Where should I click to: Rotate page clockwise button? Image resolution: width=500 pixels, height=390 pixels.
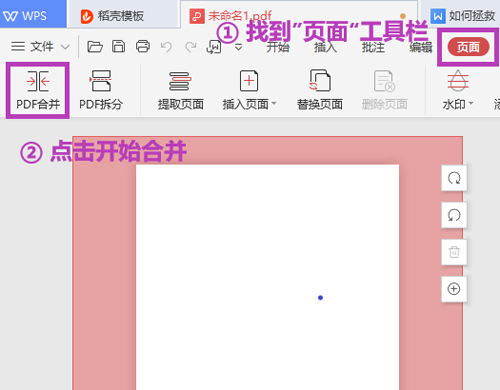(x=454, y=178)
